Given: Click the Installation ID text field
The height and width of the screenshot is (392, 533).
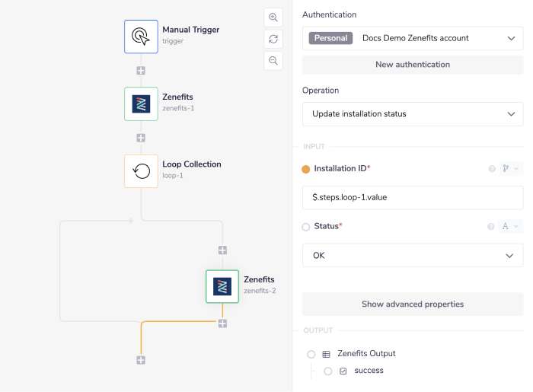Looking at the screenshot, I should click(x=412, y=198).
